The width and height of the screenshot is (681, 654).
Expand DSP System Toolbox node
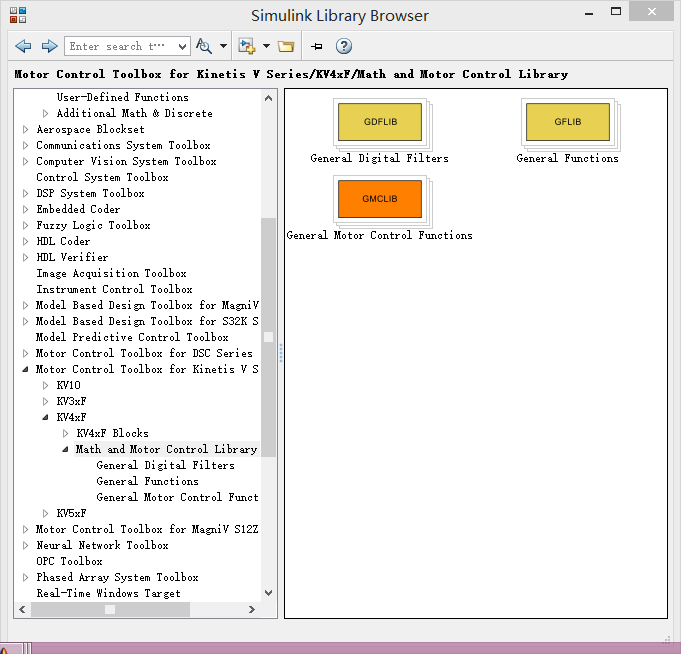(x=25, y=193)
